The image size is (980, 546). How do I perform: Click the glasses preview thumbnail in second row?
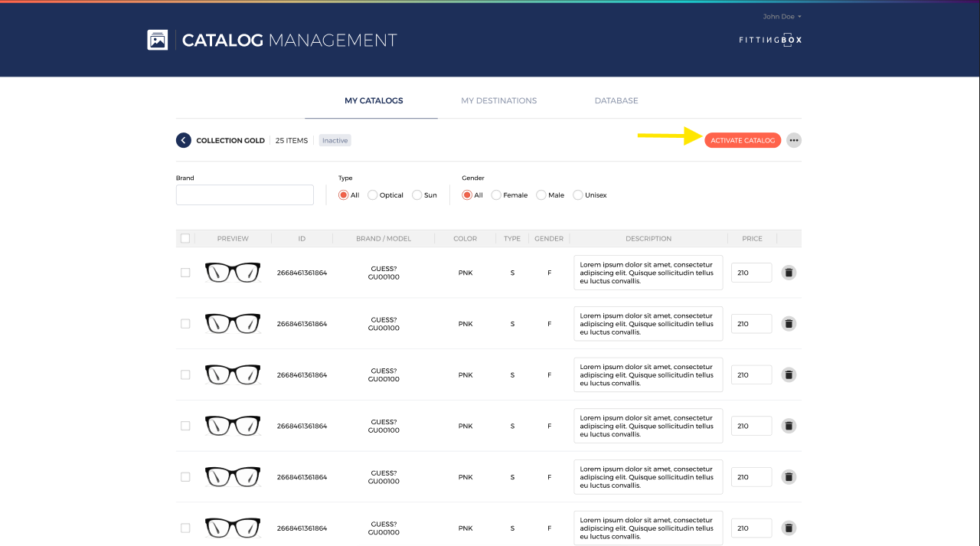233,323
